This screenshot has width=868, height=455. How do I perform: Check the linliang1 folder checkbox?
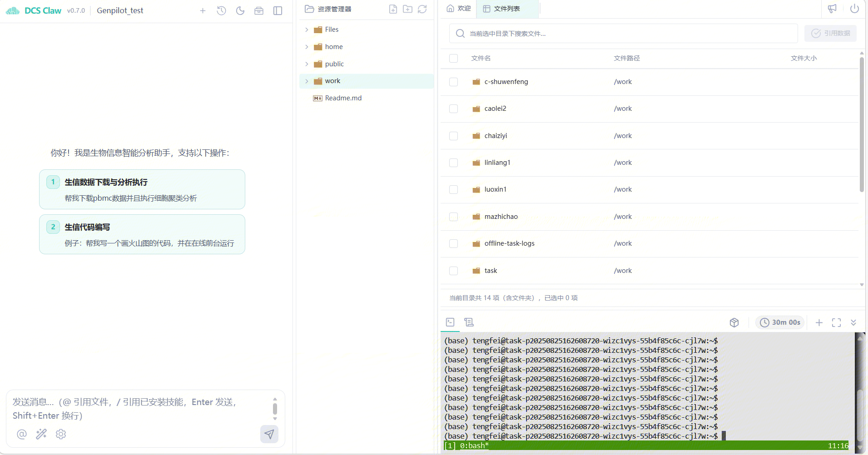(453, 163)
